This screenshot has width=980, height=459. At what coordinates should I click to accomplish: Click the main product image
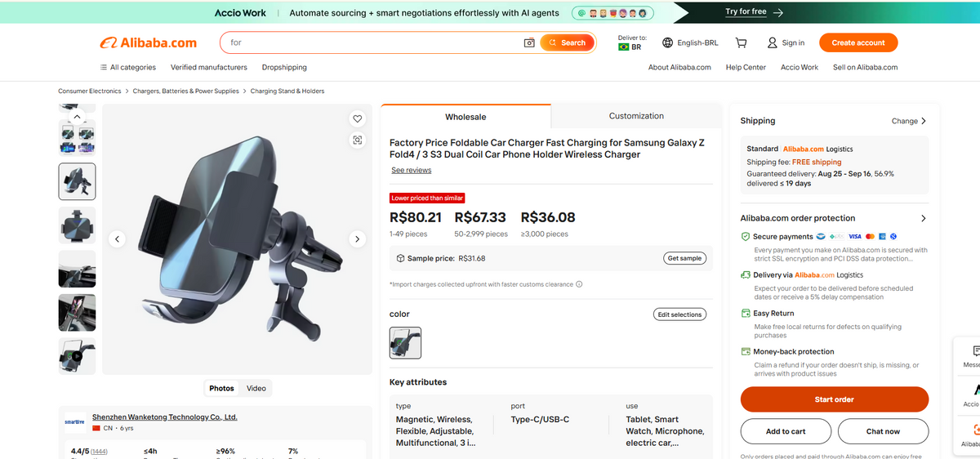coord(237,239)
